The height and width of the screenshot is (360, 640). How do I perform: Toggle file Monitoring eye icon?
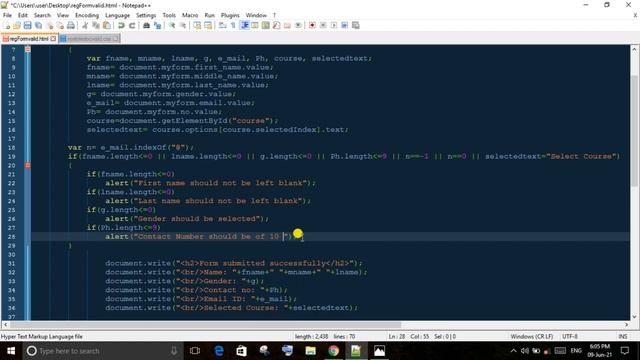pos(298,26)
